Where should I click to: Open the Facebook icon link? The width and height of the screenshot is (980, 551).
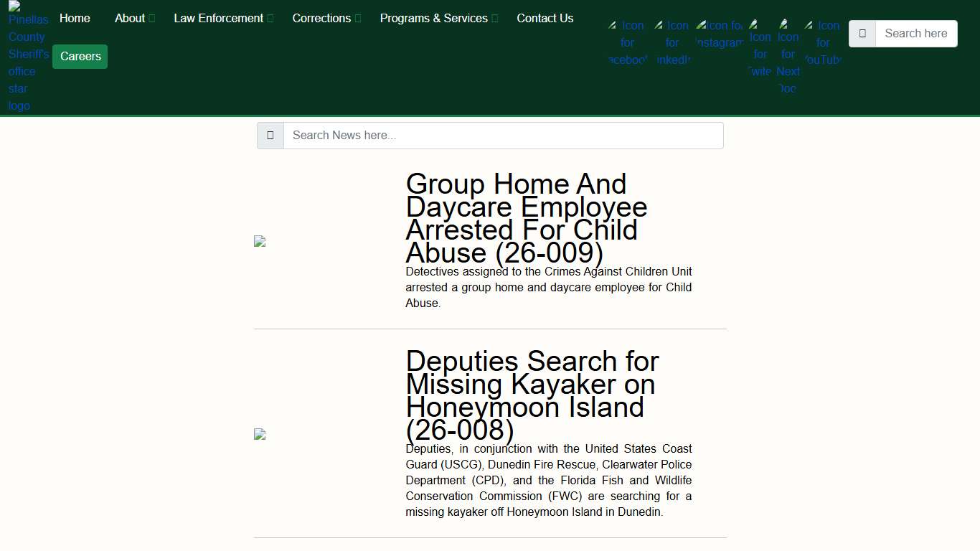pyautogui.click(x=628, y=42)
